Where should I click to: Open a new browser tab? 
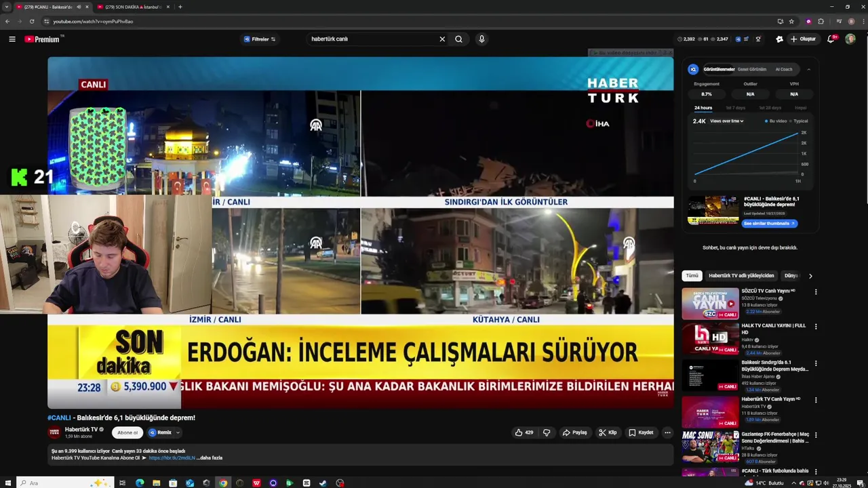(180, 7)
